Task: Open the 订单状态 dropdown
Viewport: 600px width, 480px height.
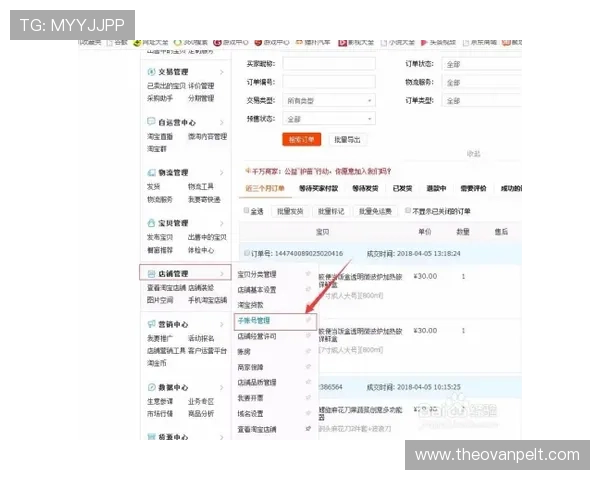Action: point(482,64)
